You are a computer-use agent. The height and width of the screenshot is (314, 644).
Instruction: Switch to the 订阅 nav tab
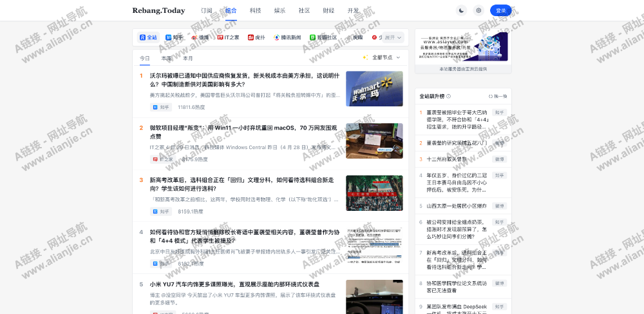207,11
